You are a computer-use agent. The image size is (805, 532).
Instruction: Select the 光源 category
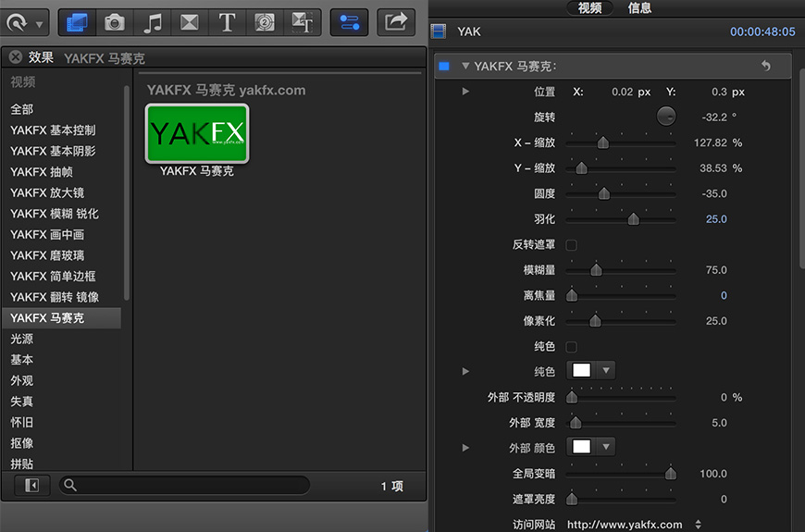21,339
